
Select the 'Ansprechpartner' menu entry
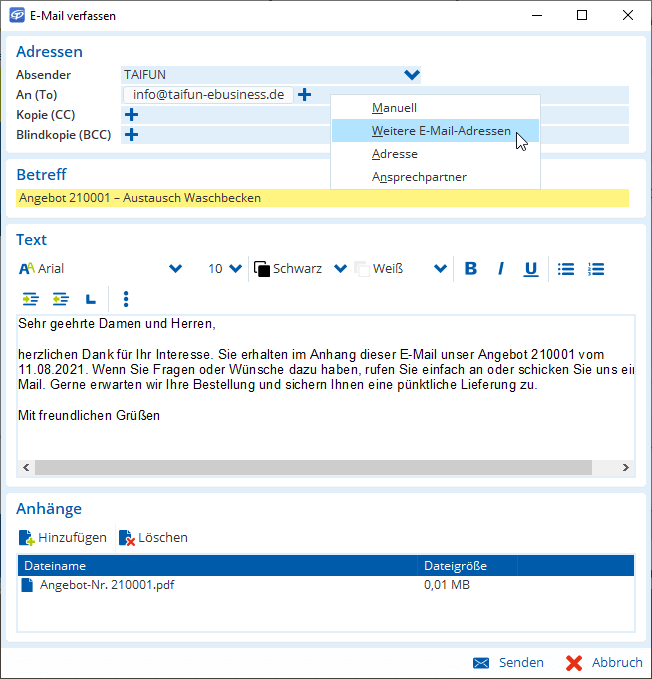(419, 177)
